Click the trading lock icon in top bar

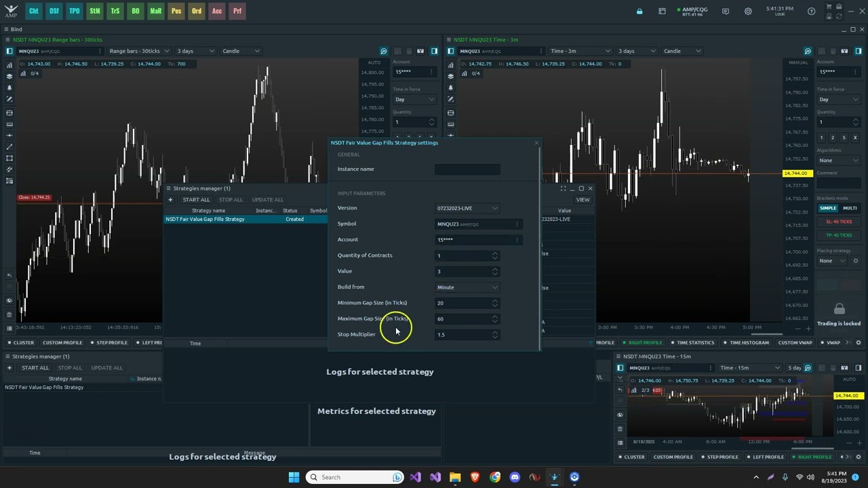click(639, 11)
